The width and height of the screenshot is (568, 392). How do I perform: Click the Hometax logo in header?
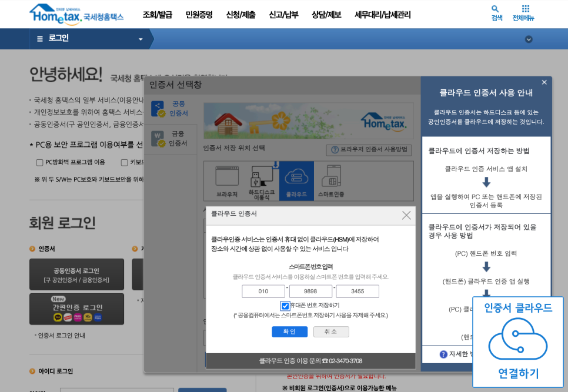tap(76, 15)
